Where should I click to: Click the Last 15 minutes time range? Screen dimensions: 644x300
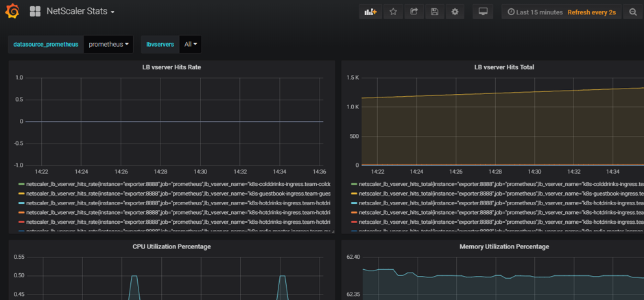(535, 12)
